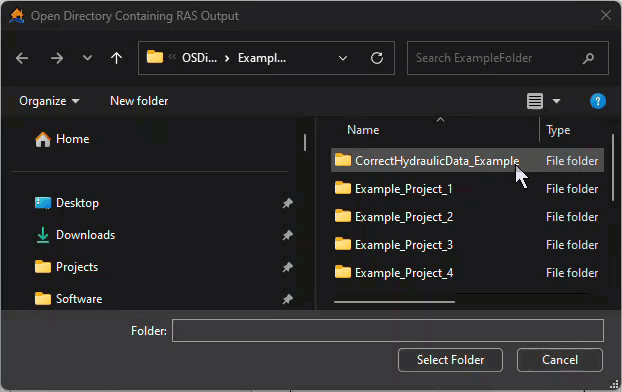Viewport: 622px width, 392px height.
Task: Click pin icon next to Projects
Action: 288,267
